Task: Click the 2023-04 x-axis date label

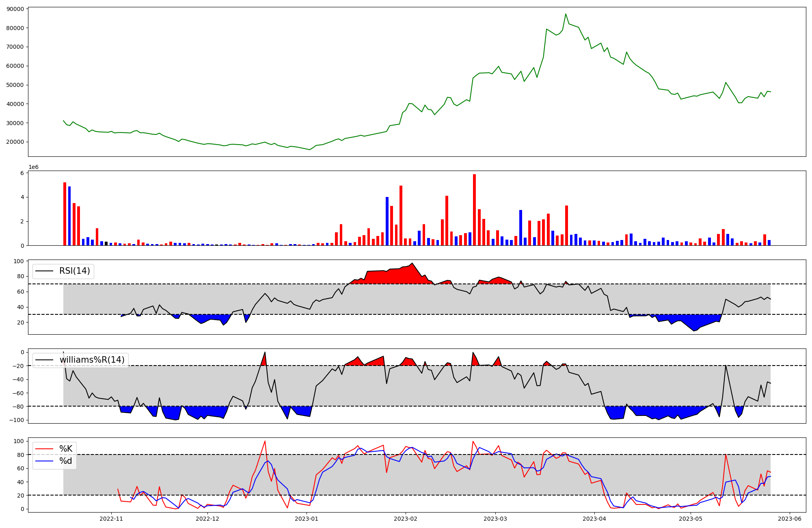Action: (x=594, y=519)
